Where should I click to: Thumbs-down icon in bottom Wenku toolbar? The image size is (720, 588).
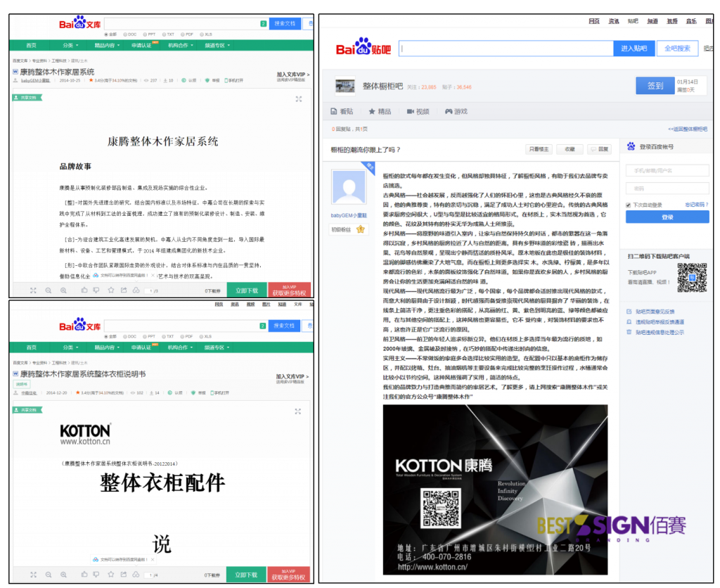[x=96, y=574]
